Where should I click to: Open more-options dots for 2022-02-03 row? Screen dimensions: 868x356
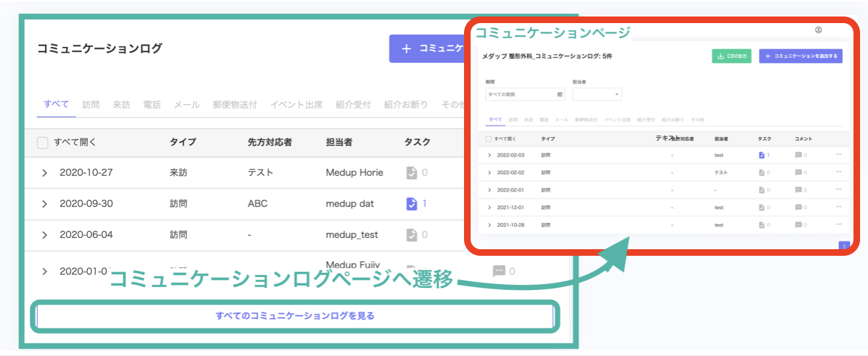838,154
